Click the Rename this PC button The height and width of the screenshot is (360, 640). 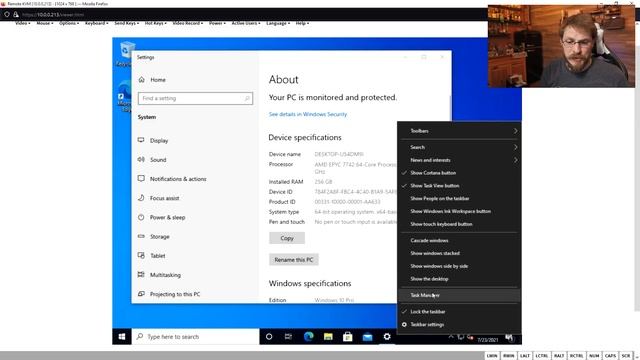click(294, 260)
